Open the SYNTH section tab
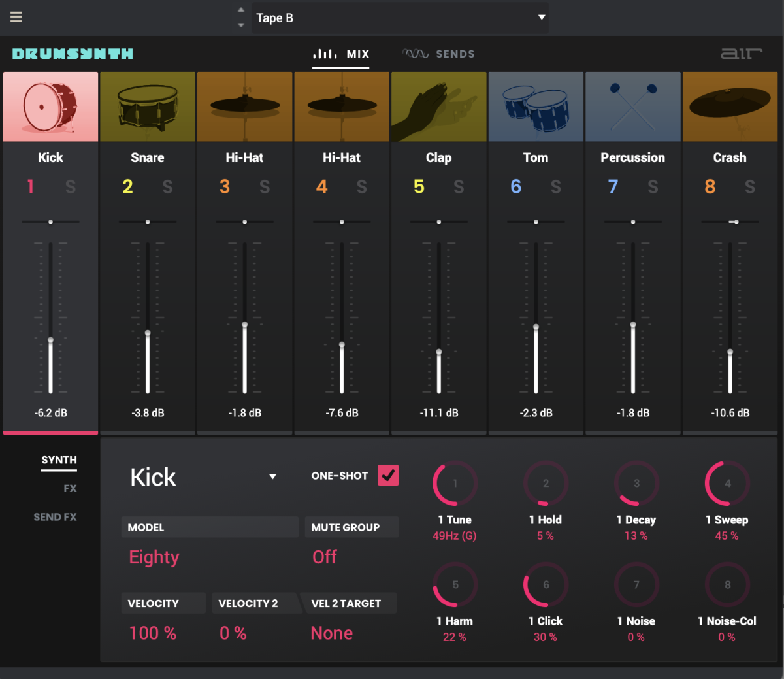Image resolution: width=784 pixels, height=679 pixels. (x=59, y=460)
